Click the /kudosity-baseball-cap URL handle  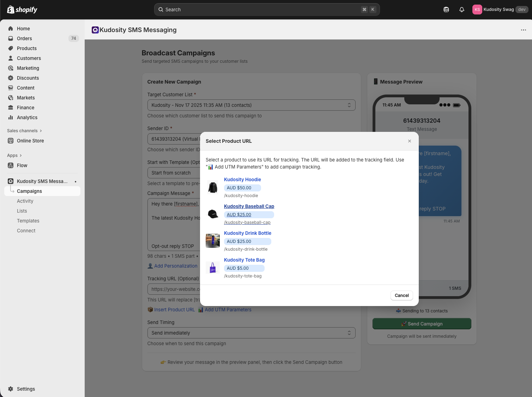click(x=247, y=222)
